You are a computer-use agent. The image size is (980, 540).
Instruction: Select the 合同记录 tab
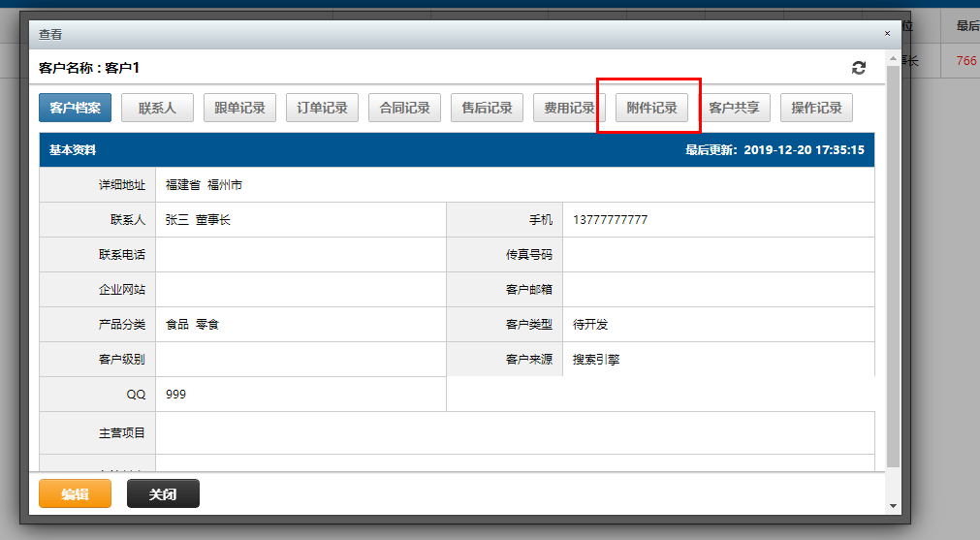[x=405, y=108]
